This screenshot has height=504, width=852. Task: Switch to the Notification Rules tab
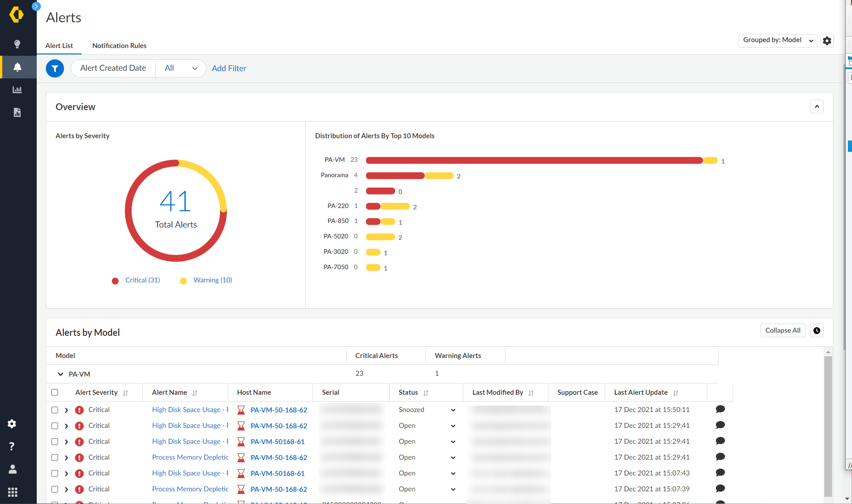click(x=119, y=46)
